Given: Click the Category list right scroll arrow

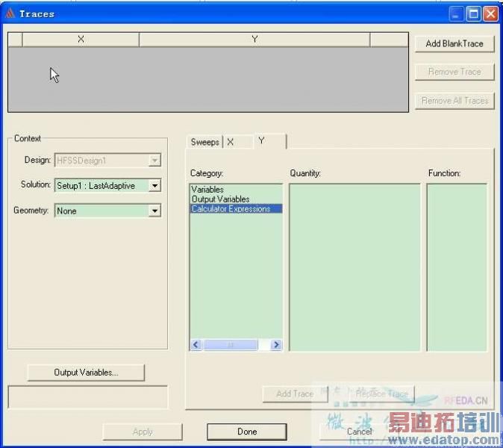Looking at the screenshot, I should 276,345.
